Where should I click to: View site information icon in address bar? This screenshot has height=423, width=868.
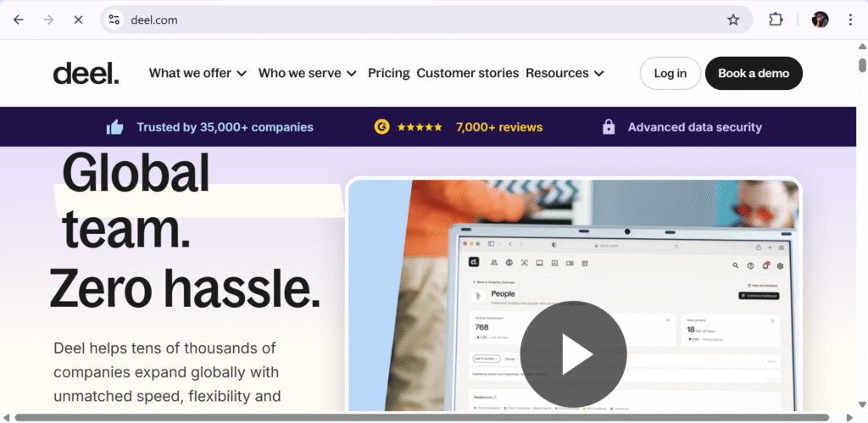pos(114,20)
